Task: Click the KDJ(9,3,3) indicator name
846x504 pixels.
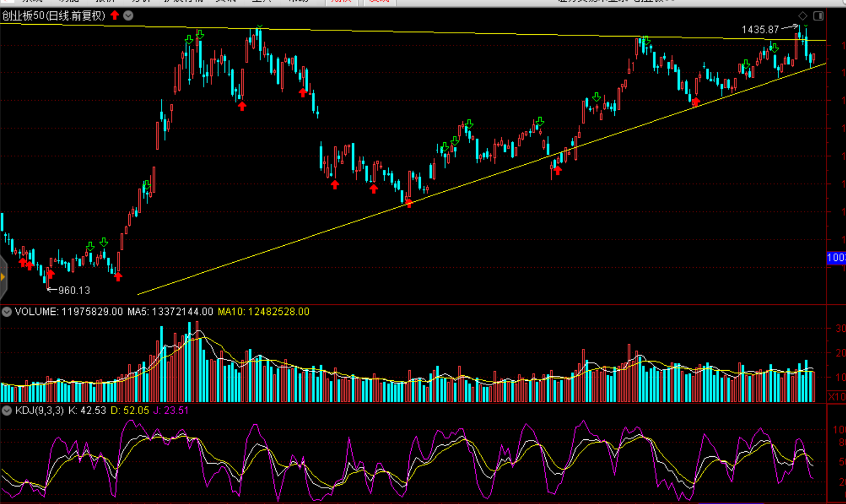Action: point(39,411)
